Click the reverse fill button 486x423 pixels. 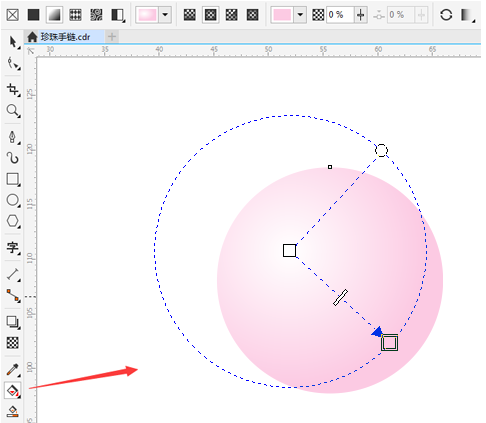tap(446, 15)
